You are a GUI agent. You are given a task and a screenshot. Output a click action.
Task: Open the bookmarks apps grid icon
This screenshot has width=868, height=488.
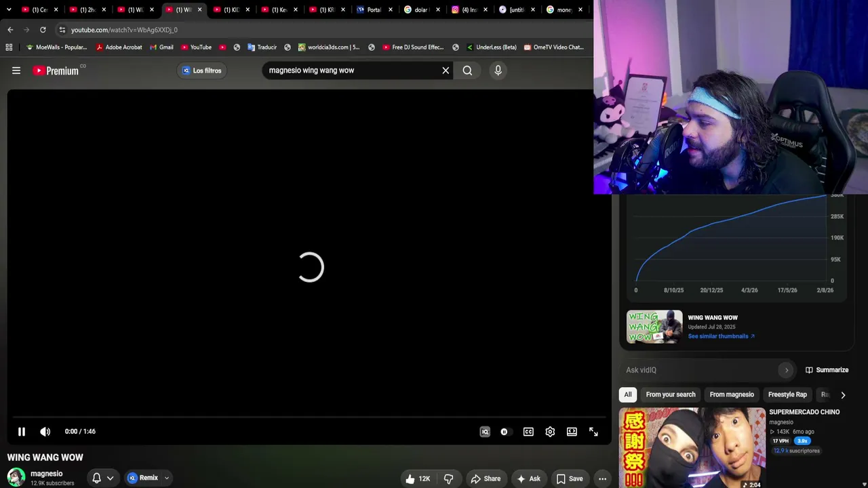tap(9, 47)
